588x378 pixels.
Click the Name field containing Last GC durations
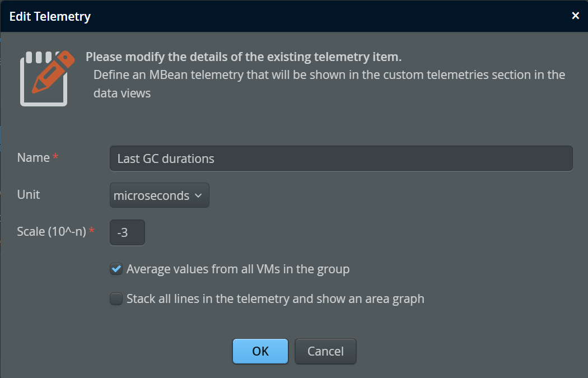tap(341, 158)
